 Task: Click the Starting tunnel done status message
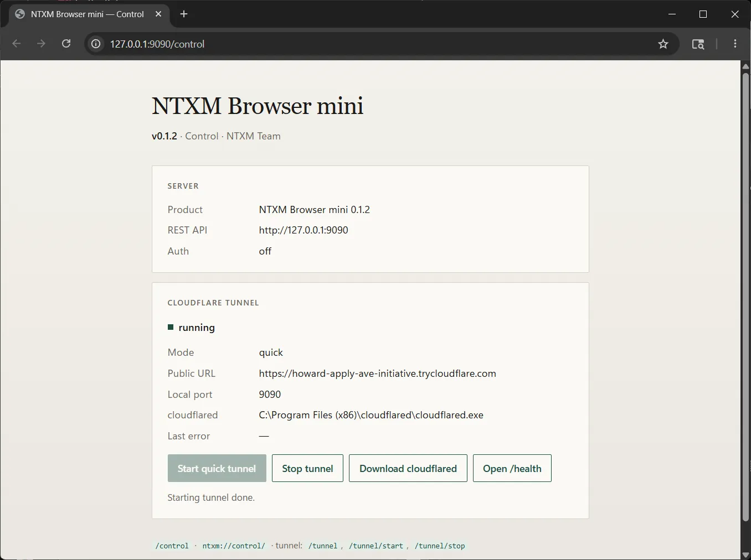(x=211, y=497)
